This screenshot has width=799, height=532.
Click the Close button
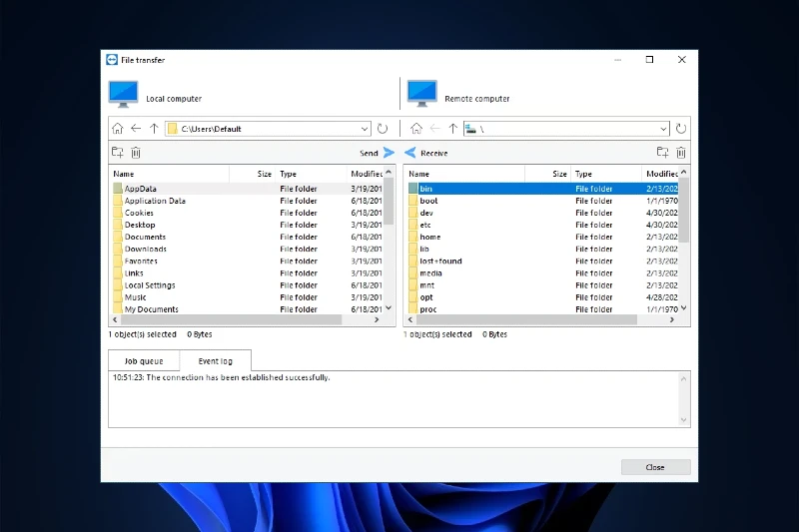[656, 467]
